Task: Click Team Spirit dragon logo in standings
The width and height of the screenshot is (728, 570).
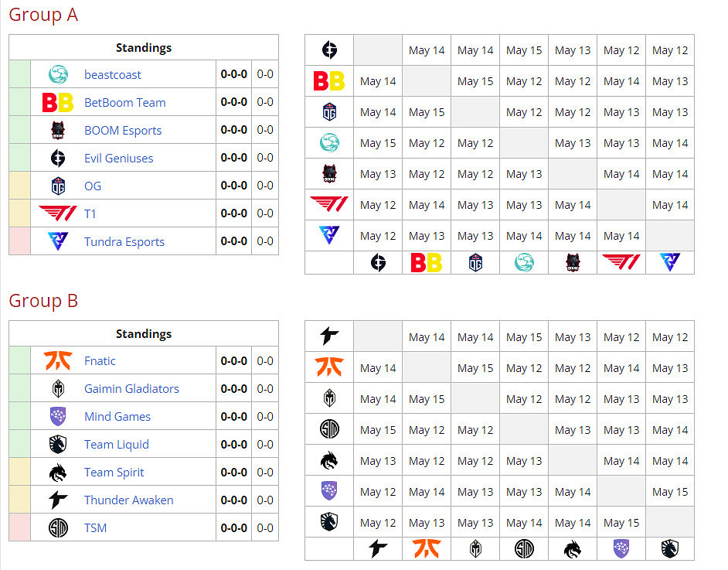Action: coord(58,473)
